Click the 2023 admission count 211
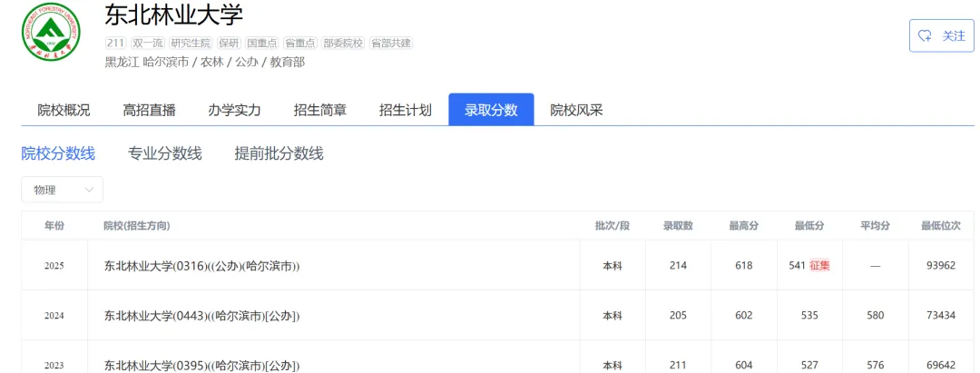Viewport: 980px width, 373px height. [678, 366]
